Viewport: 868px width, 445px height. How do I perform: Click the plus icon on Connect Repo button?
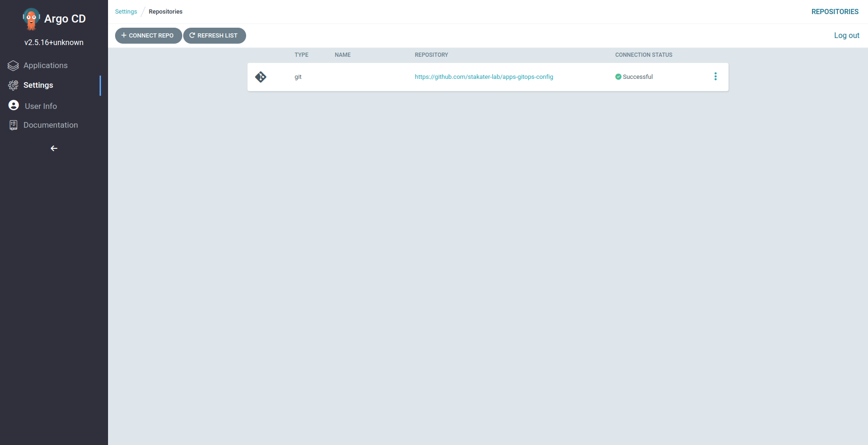124,35
